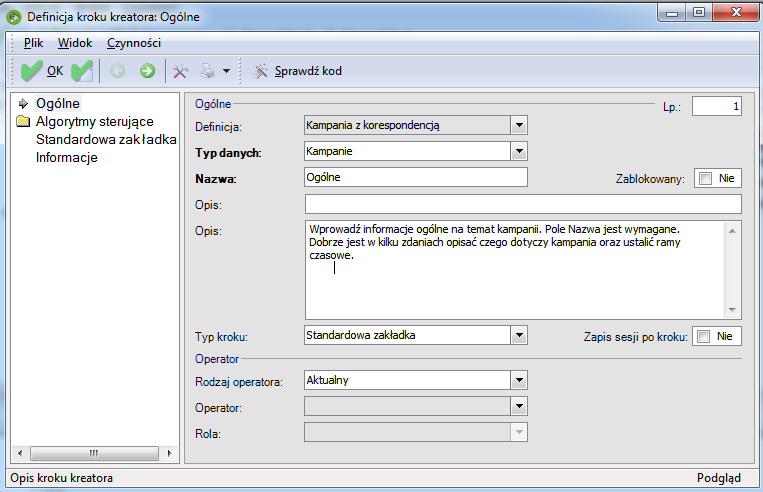Click the folder icon beside Algorytmy sterujące
Viewport: 763px width, 492px height.
click(x=23, y=121)
